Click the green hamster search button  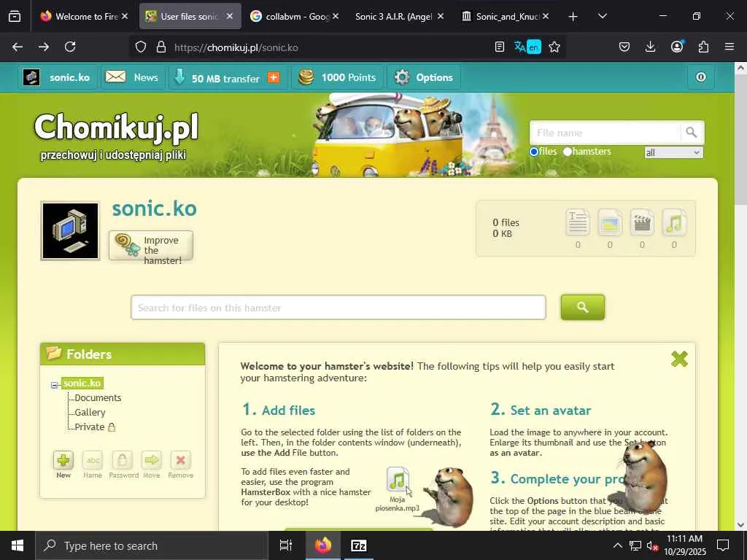583,307
